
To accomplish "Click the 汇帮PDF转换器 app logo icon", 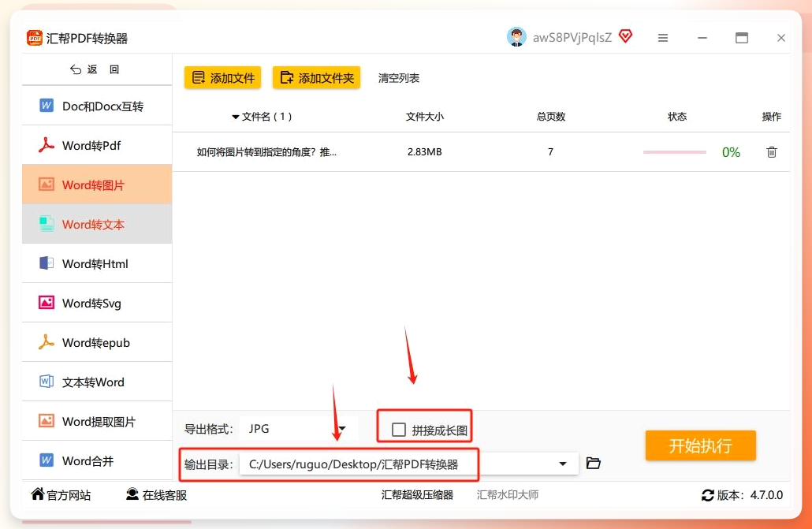I will point(35,38).
